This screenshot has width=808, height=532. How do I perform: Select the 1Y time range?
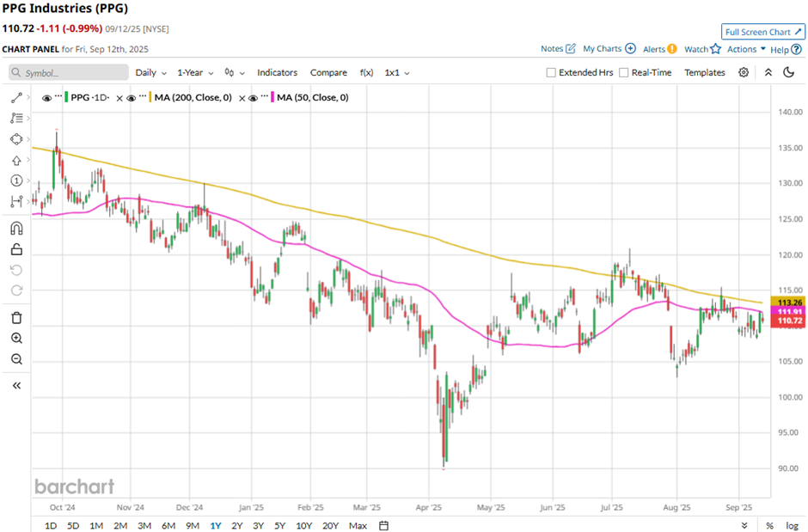pos(216,525)
